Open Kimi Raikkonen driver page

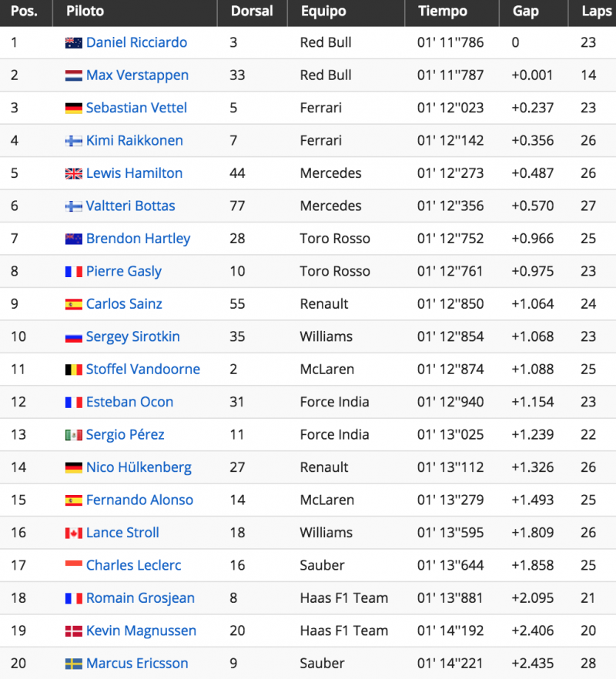[x=134, y=140]
